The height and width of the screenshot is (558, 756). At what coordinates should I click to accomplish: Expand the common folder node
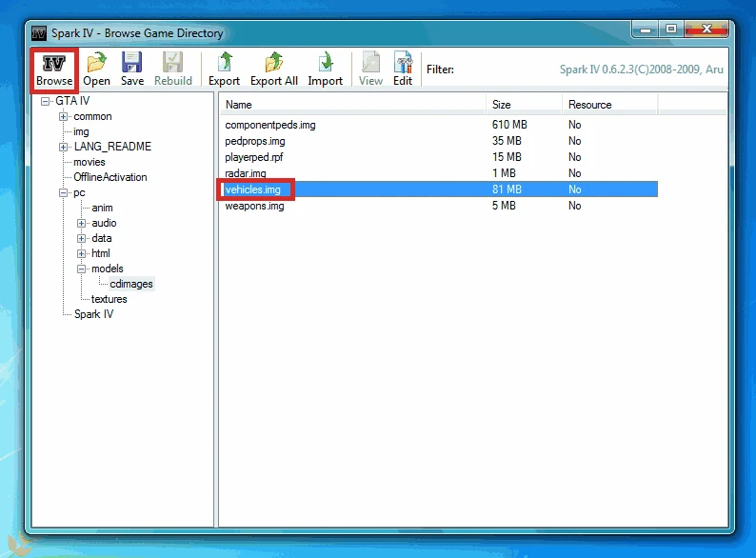point(63,117)
